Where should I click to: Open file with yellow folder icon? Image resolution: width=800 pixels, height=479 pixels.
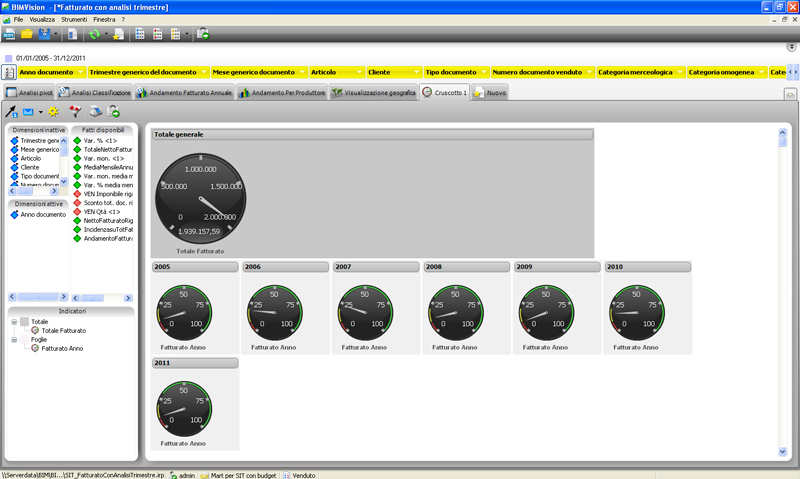click(27, 34)
